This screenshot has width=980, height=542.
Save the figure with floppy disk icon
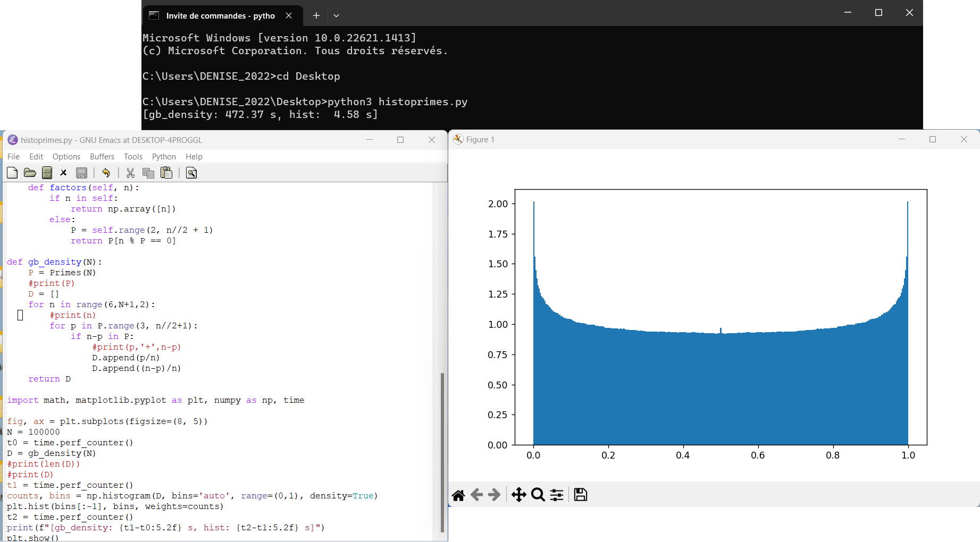581,495
